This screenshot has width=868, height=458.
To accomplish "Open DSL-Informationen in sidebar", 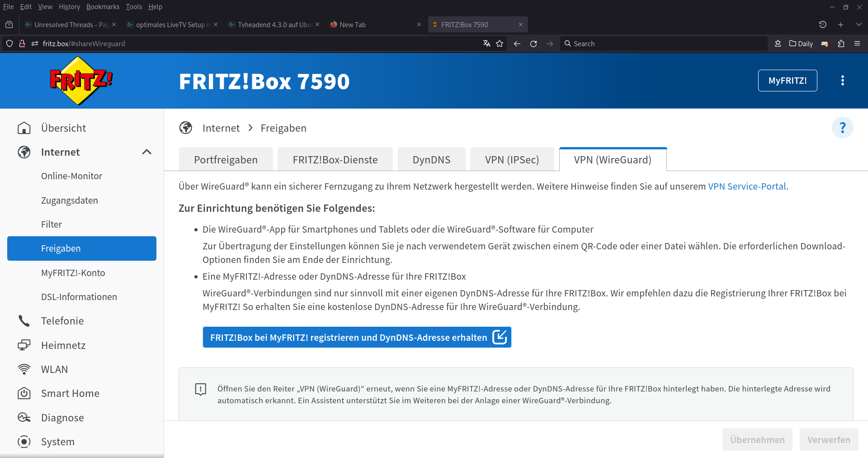I will pos(82,297).
